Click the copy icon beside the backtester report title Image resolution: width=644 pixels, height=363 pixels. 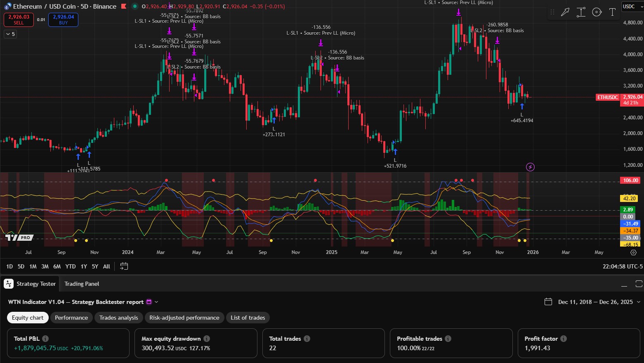point(149,301)
